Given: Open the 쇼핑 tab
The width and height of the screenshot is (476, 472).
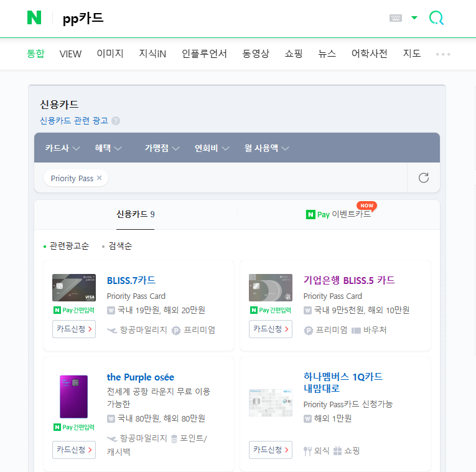Looking at the screenshot, I should pos(294,54).
